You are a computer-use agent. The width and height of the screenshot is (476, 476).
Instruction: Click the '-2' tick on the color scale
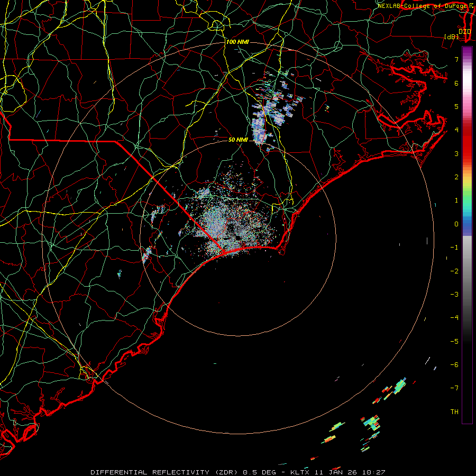(x=454, y=271)
